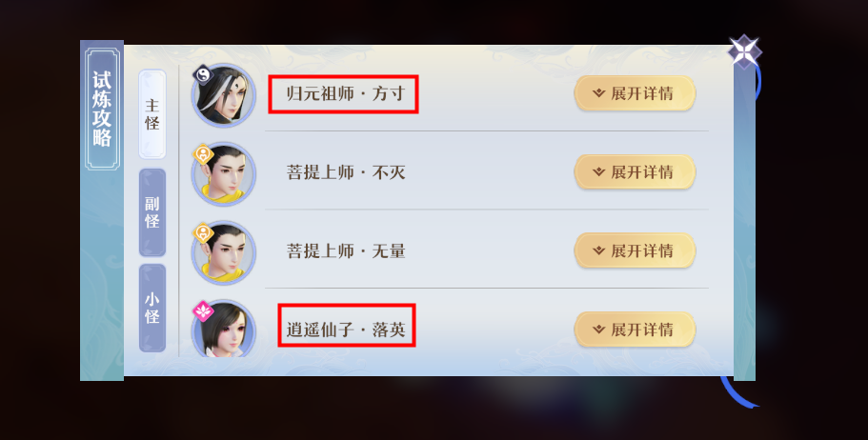Select the 归元祖师·方寸 character portrait
Screen dimensions: 868x440
pos(224,95)
